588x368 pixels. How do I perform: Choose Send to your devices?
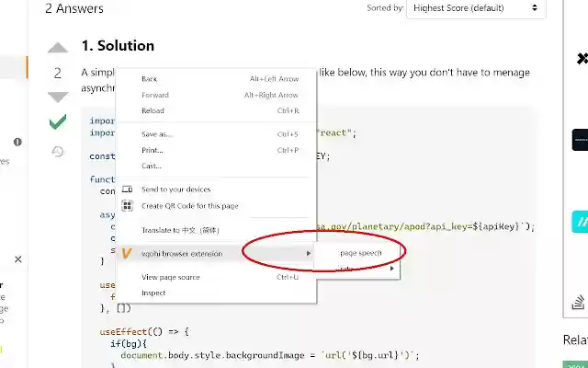click(216, 190)
